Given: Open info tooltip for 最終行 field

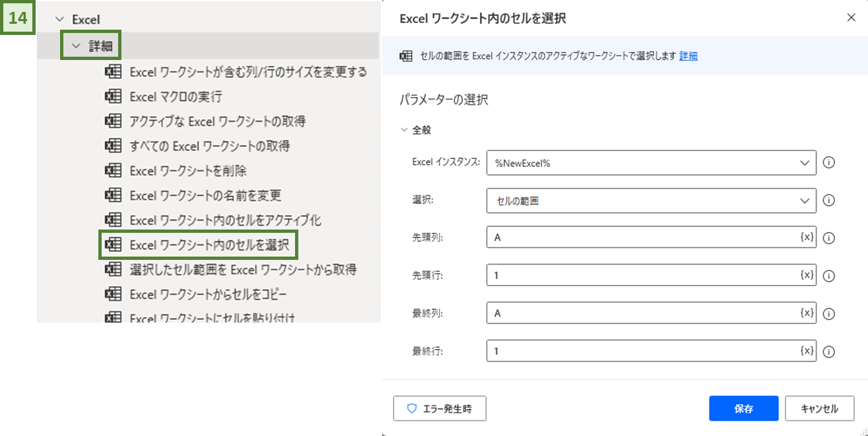Looking at the screenshot, I should pyautogui.click(x=830, y=352).
